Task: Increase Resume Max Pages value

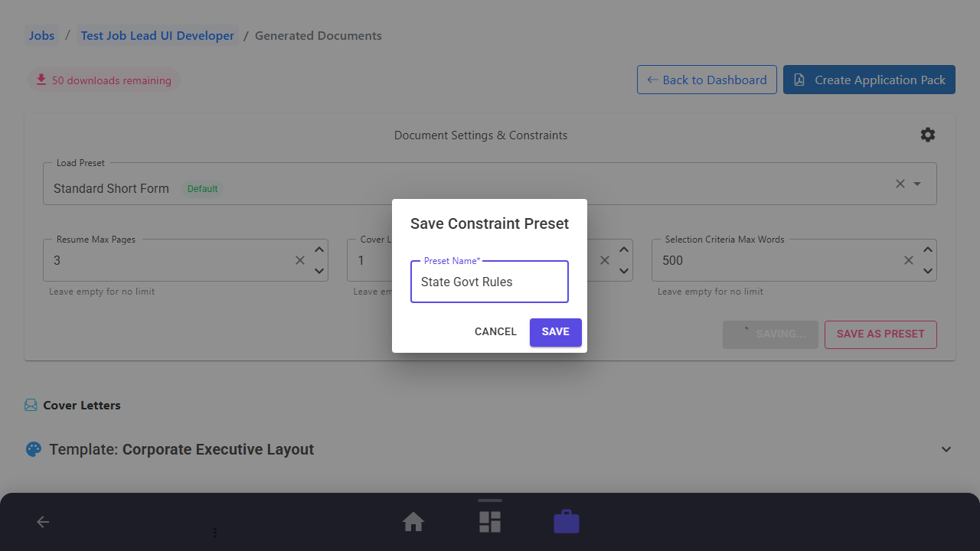Action: point(319,249)
